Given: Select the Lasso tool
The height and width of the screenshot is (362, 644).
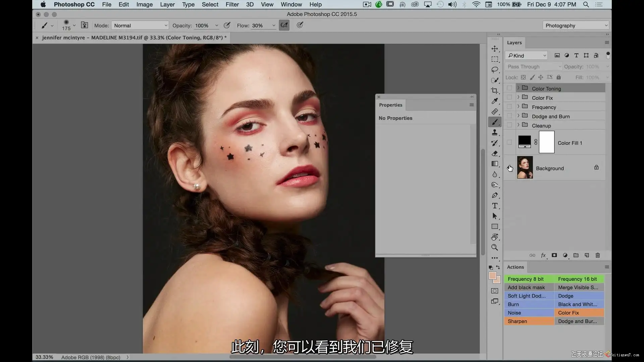Looking at the screenshot, I should [x=495, y=70].
